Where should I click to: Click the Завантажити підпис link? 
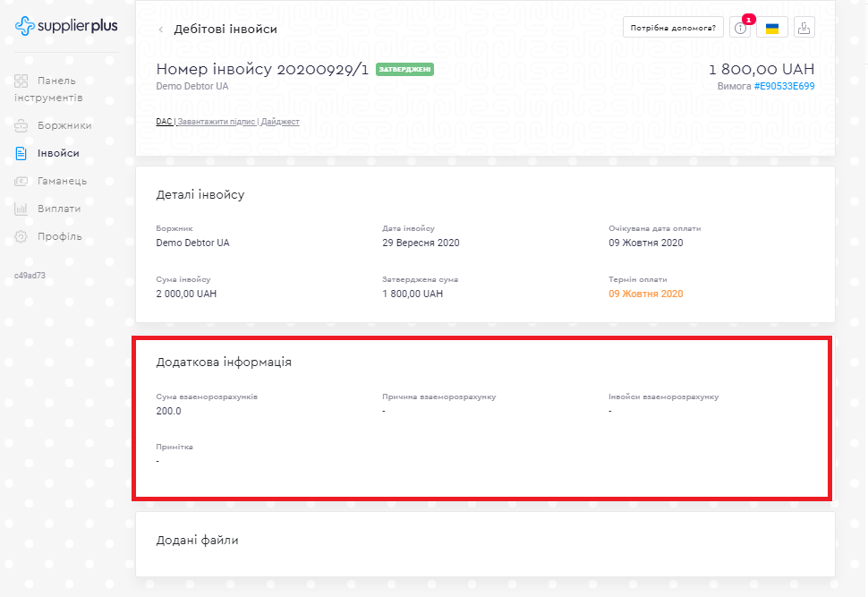[x=217, y=122]
